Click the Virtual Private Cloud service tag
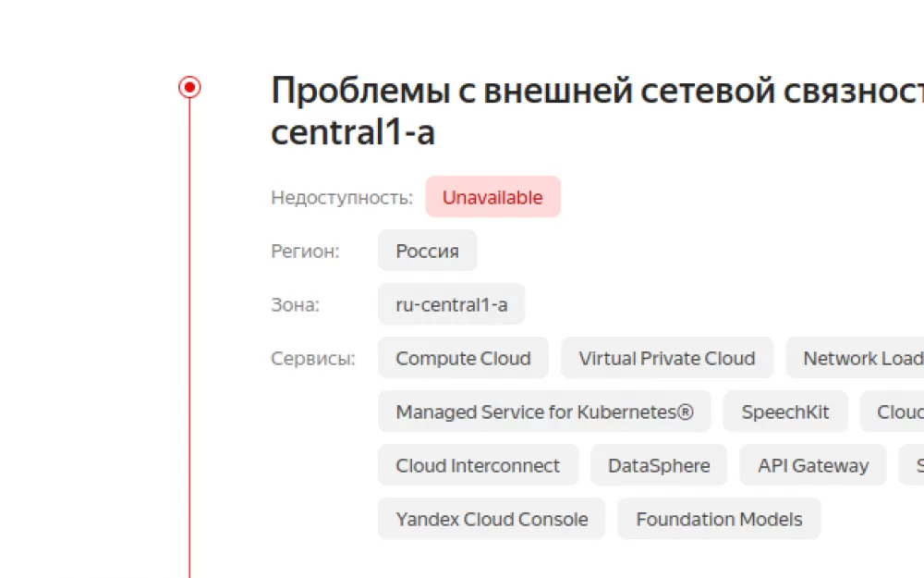This screenshot has height=578, width=924. click(x=667, y=358)
